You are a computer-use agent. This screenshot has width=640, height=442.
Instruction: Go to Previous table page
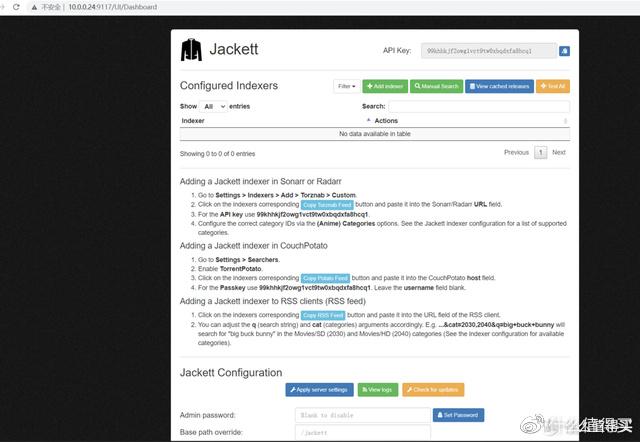516,153
